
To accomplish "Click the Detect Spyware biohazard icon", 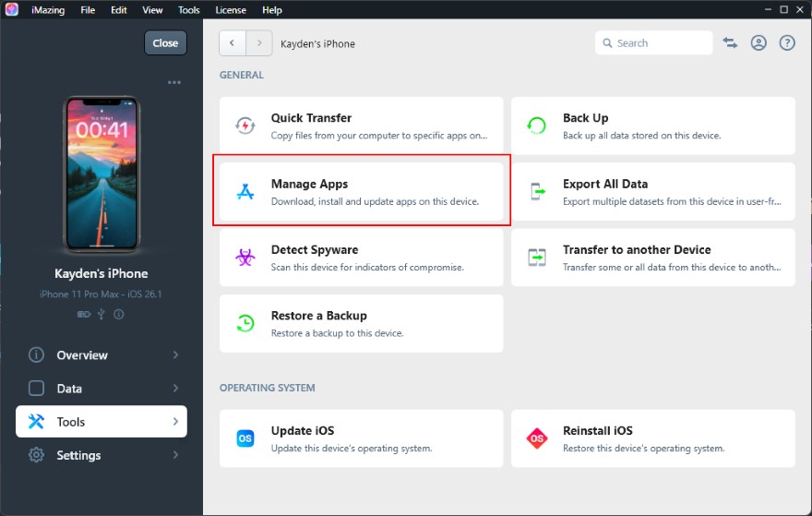I will click(x=245, y=258).
